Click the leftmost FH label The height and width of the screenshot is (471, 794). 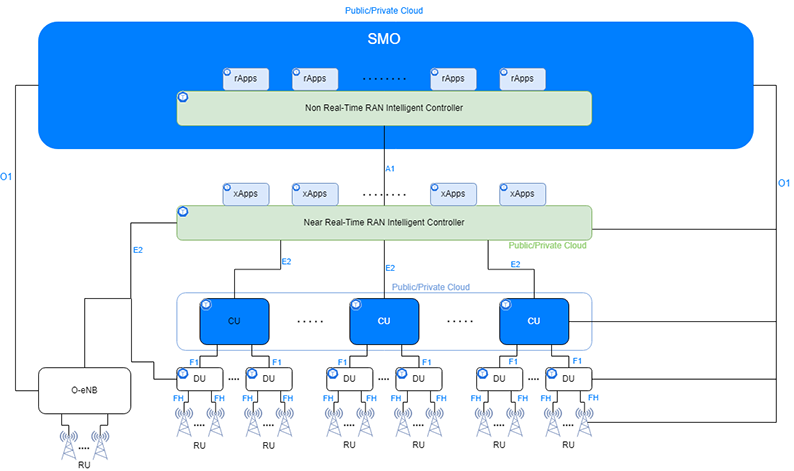click(178, 399)
